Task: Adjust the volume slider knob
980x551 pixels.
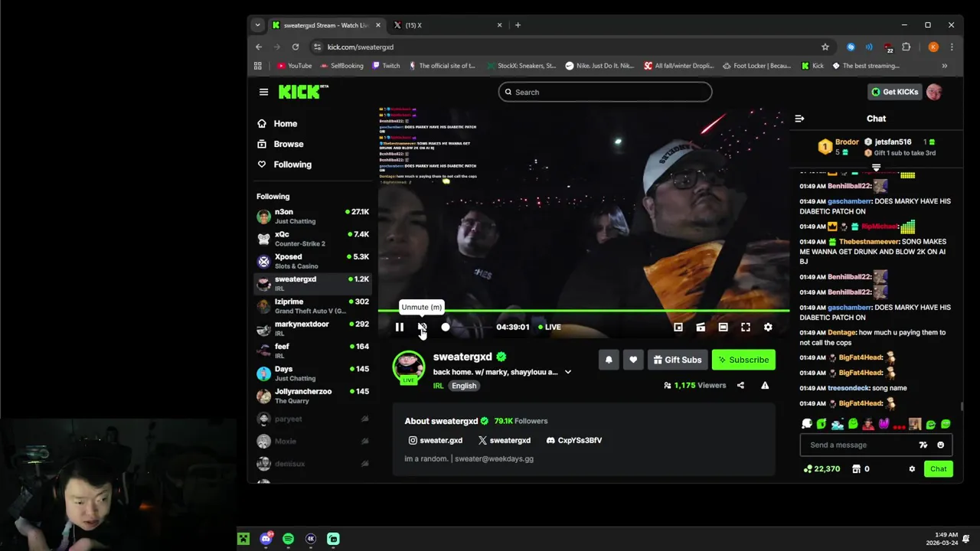Action: pyautogui.click(x=446, y=327)
